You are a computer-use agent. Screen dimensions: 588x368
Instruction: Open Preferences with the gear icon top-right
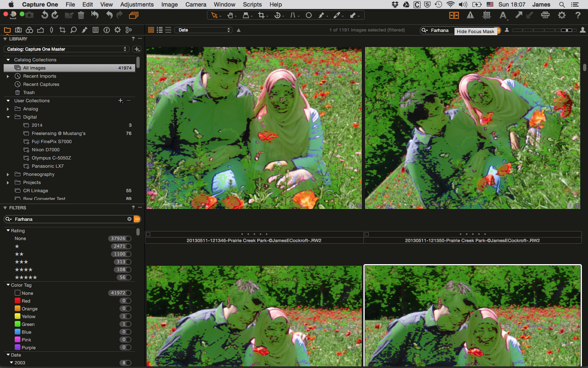pyautogui.click(x=562, y=15)
